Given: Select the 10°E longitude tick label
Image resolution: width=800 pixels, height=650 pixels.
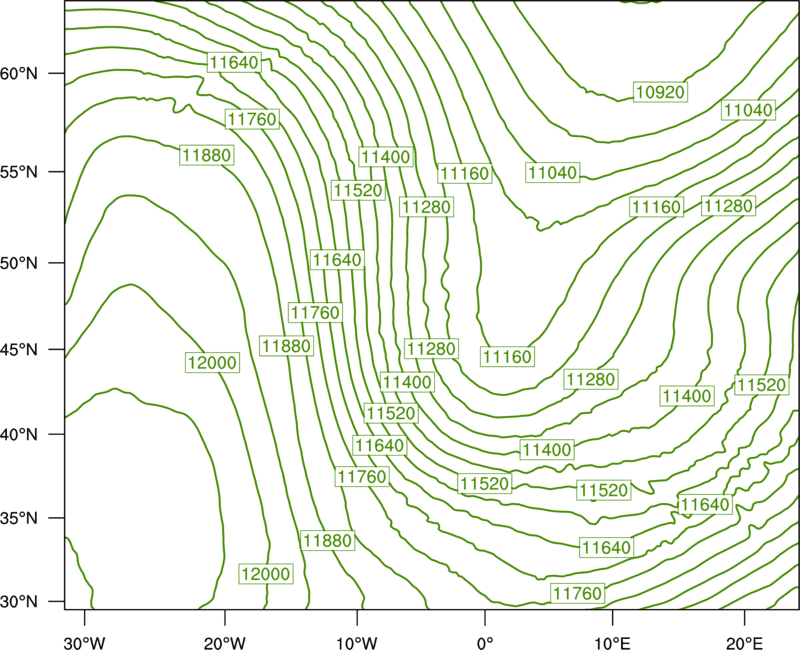Looking at the screenshot, I should pos(612,643).
